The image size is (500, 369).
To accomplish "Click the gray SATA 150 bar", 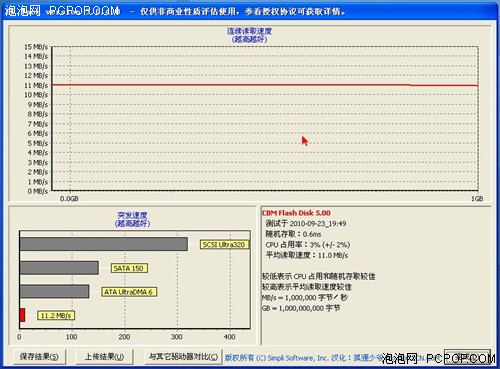I will pos(59,268).
